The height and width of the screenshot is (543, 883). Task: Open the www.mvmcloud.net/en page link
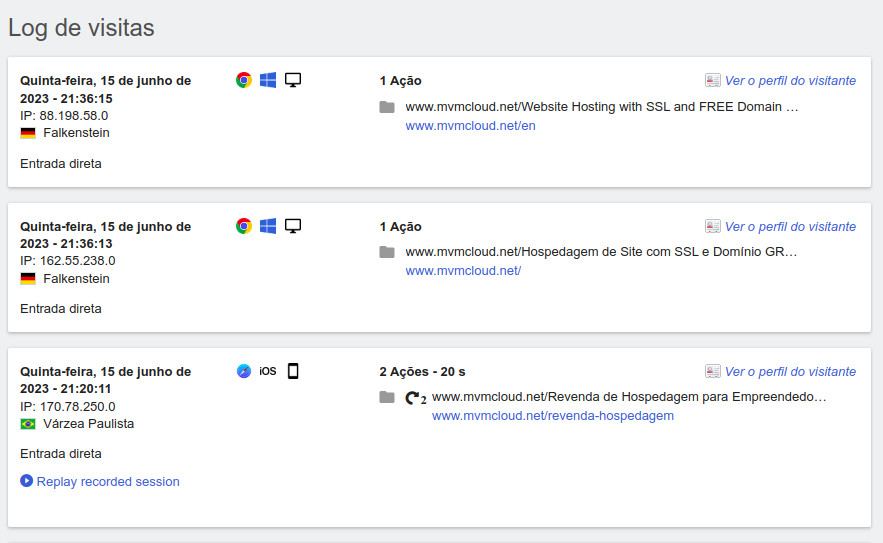point(470,126)
